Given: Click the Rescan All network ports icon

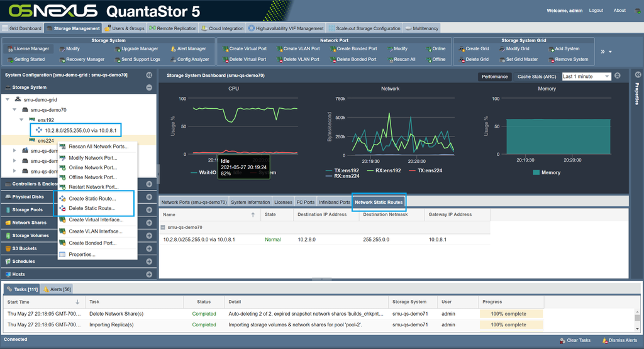Looking at the screenshot, I should tap(389, 59).
